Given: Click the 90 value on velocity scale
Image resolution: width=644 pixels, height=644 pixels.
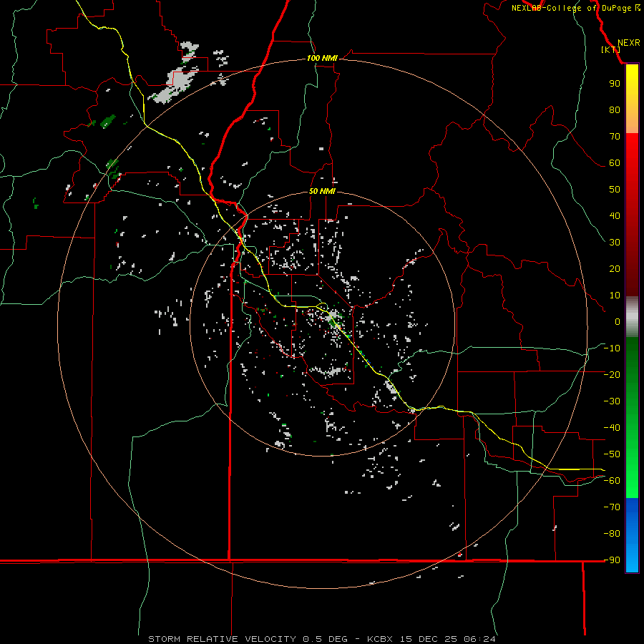Looking at the screenshot, I should coord(615,84).
